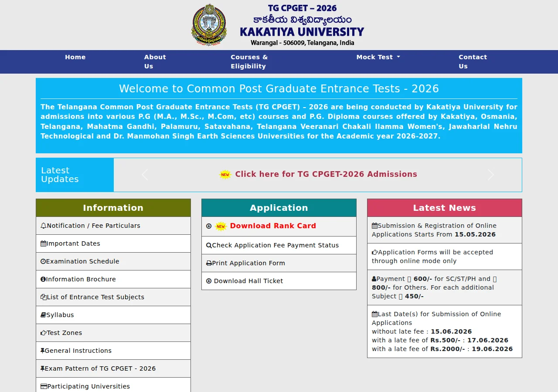Click the NEW starburst badge in Latest Updates
The width and height of the screenshot is (558, 392).
[225, 175]
